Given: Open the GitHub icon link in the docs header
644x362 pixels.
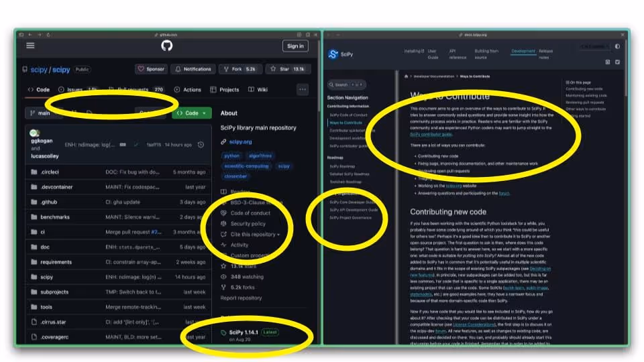Looking at the screenshot, I should (608, 62).
